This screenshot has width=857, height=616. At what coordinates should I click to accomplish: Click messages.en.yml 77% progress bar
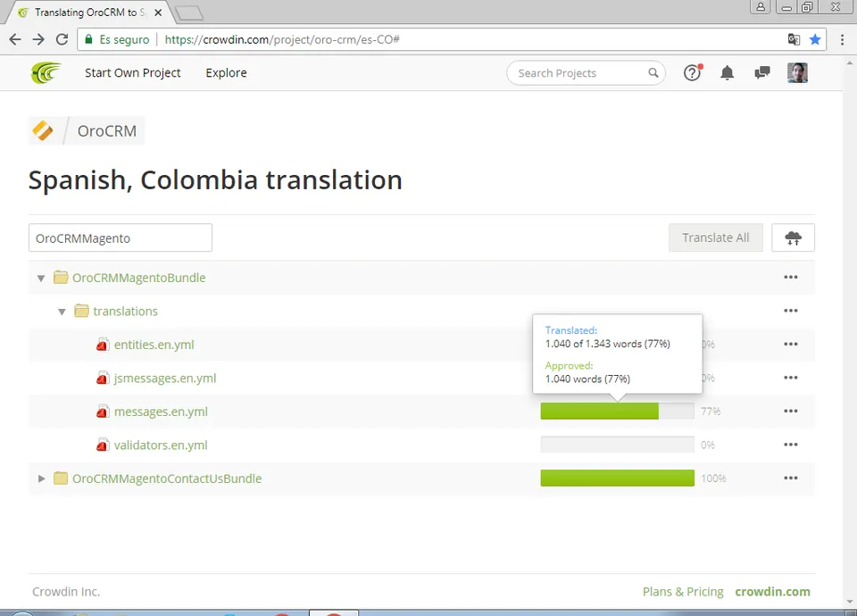tap(617, 411)
